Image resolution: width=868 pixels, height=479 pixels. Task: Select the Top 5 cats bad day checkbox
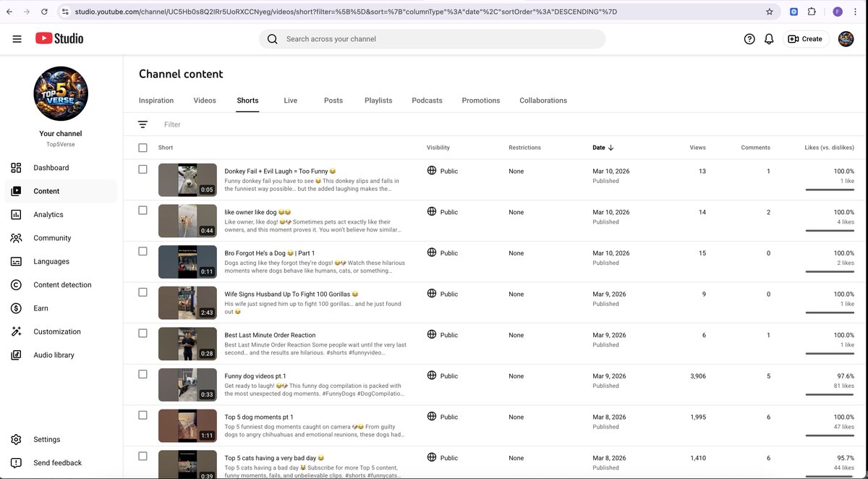pyautogui.click(x=142, y=457)
